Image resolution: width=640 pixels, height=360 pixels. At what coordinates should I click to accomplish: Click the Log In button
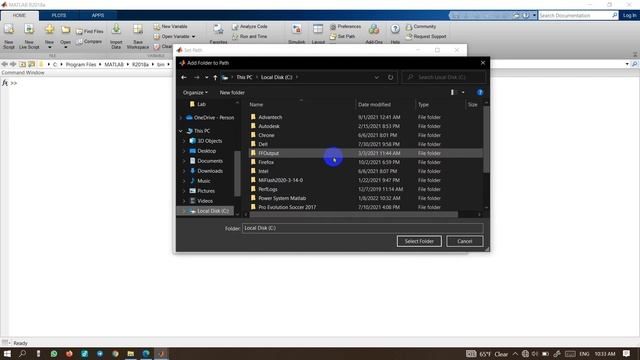tap(629, 15)
